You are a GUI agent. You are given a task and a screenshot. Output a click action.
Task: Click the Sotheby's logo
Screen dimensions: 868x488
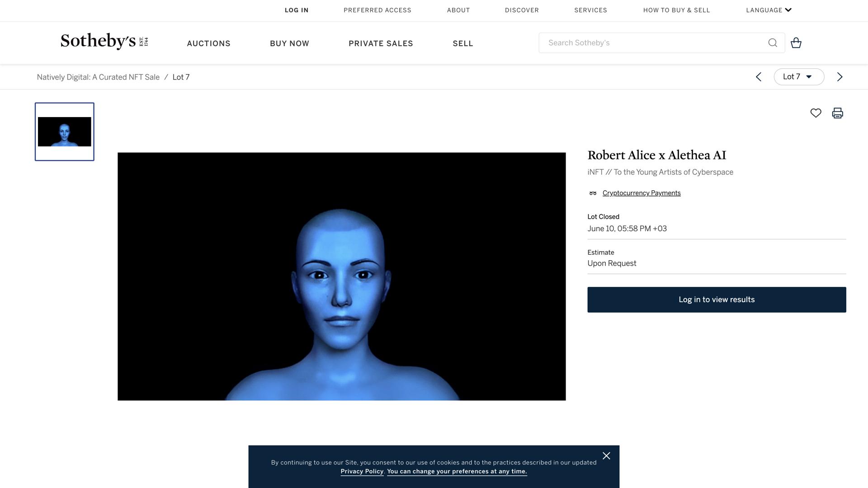(x=104, y=42)
